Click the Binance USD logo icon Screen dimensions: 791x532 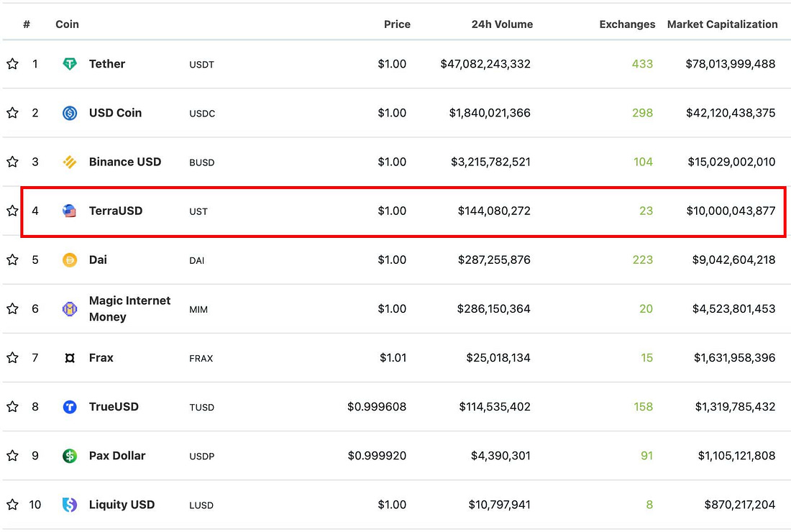coord(70,162)
